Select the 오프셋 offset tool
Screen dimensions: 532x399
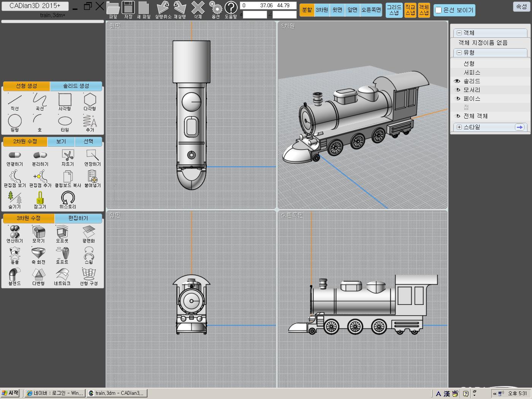tap(62, 234)
